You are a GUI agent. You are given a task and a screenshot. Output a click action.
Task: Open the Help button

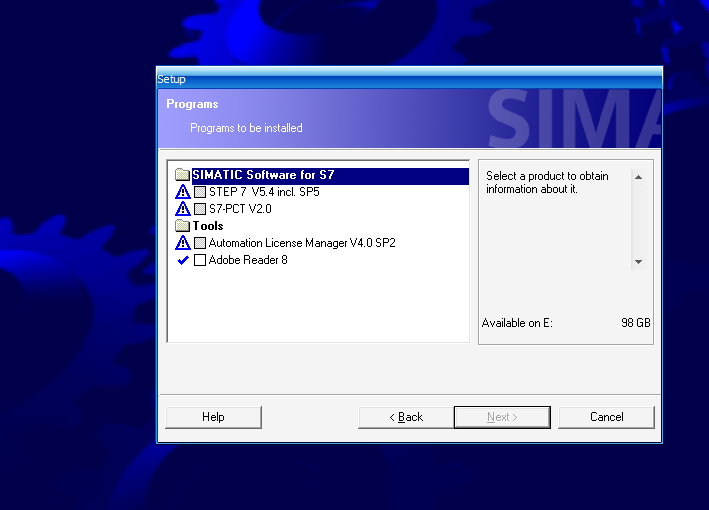213,417
